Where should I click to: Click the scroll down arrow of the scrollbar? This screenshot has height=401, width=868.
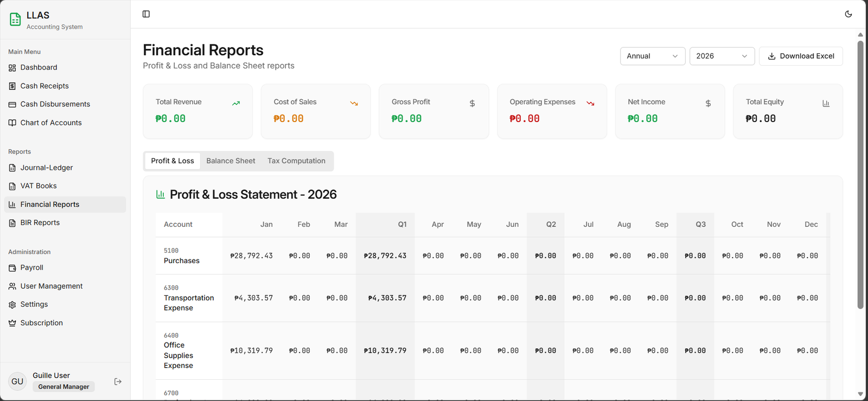click(x=860, y=394)
